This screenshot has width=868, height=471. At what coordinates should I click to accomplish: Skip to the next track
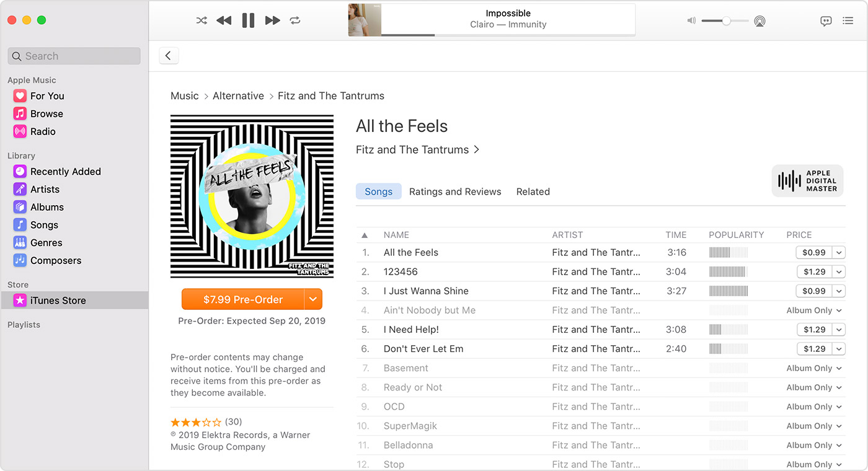pyautogui.click(x=272, y=20)
